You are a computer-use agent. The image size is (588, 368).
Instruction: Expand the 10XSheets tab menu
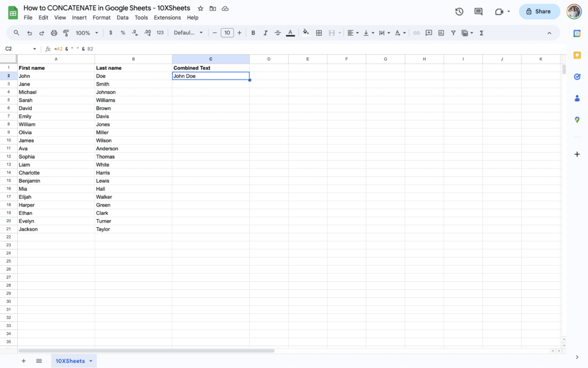(90, 361)
